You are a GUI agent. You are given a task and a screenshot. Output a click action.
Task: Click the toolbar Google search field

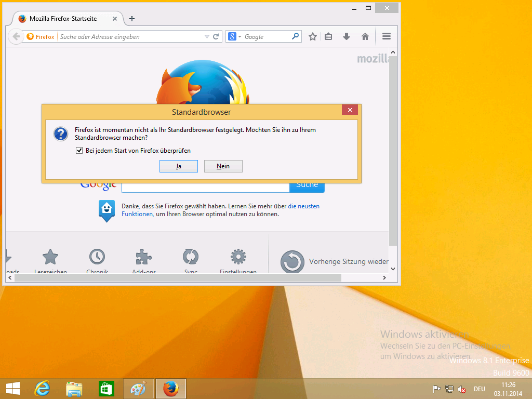(267, 37)
